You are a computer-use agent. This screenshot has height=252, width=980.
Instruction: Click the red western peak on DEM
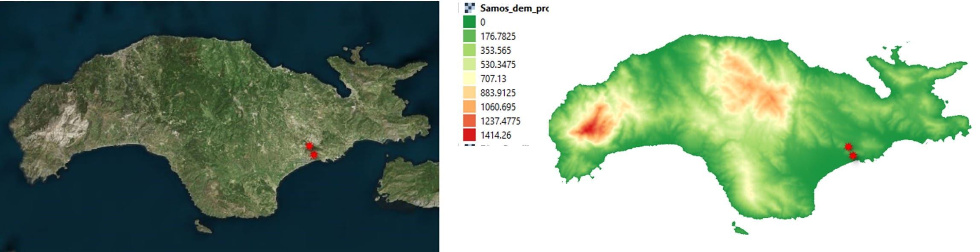pyautogui.click(x=589, y=127)
